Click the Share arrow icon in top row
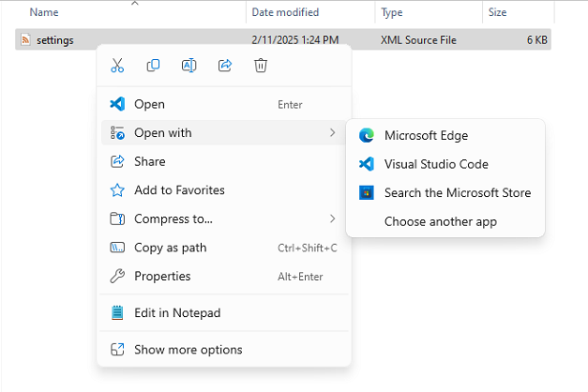 tap(225, 66)
